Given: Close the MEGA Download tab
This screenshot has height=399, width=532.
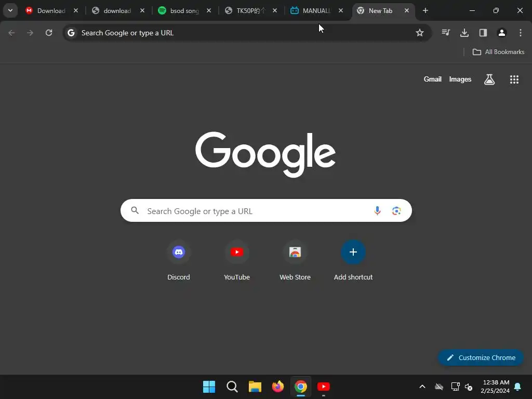Looking at the screenshot, I should (x=76, y=10).
